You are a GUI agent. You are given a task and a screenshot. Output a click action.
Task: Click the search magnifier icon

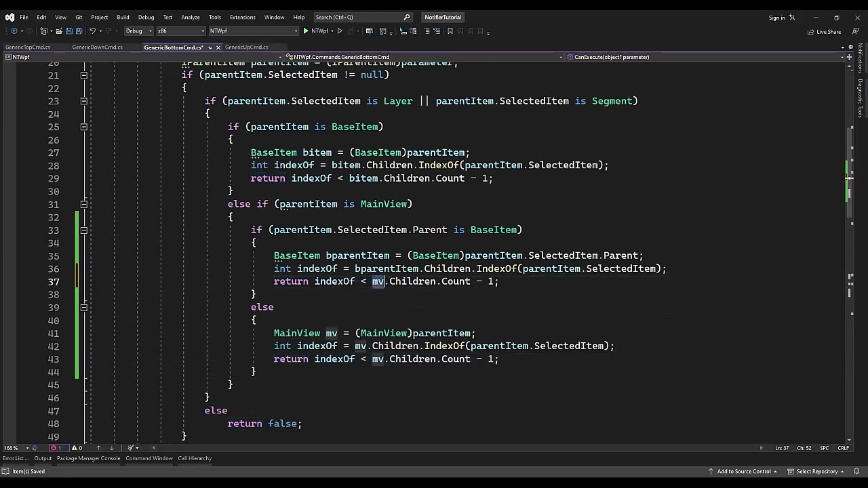click(x=407, y=18)
